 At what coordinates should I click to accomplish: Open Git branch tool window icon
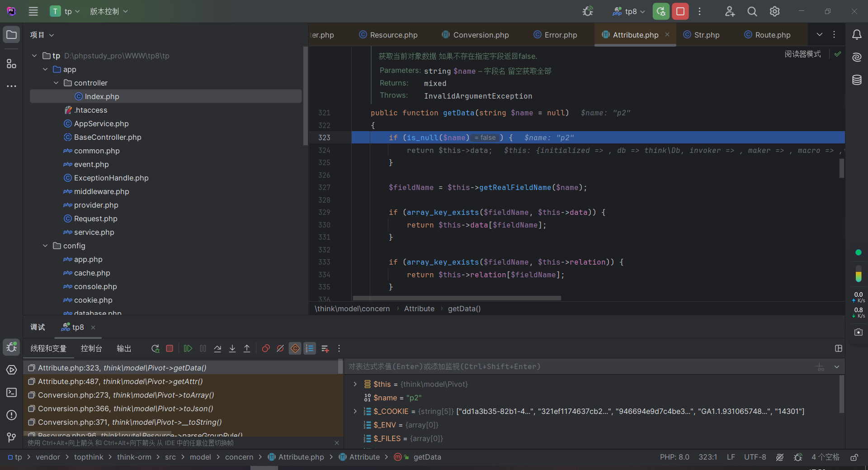(11, 437)
